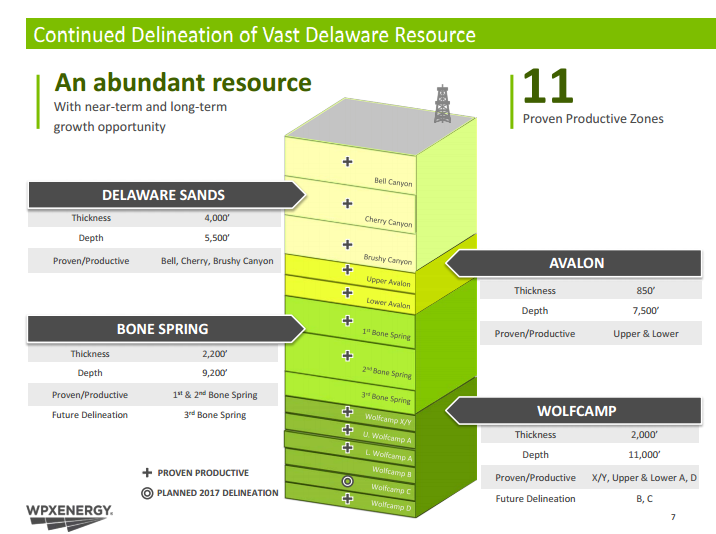Open the WPX Energy logo
Screen dimensions: 716x534
click(69, 513)
